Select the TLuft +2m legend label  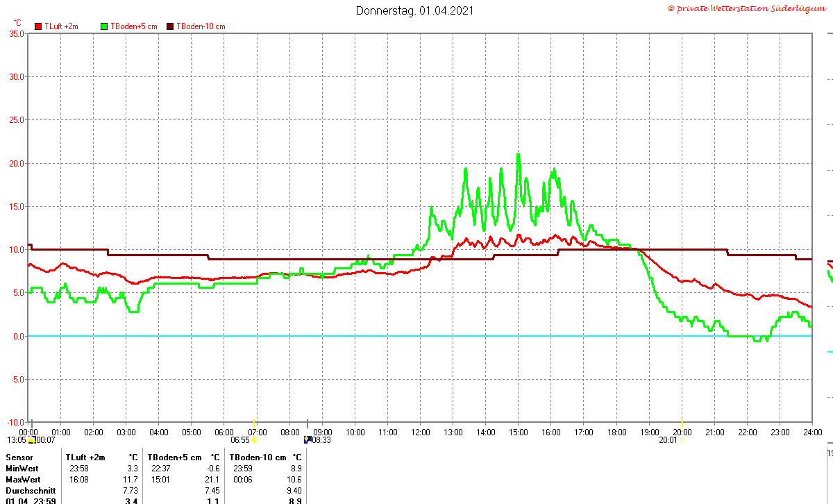[x=61, y=26]
